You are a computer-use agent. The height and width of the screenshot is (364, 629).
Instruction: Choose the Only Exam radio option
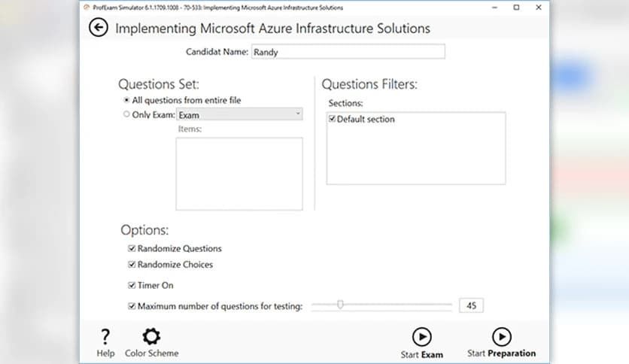pos(126,115)
